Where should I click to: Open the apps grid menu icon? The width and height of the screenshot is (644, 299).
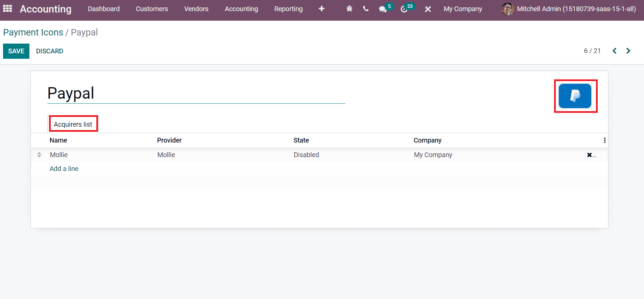point(7,8)
